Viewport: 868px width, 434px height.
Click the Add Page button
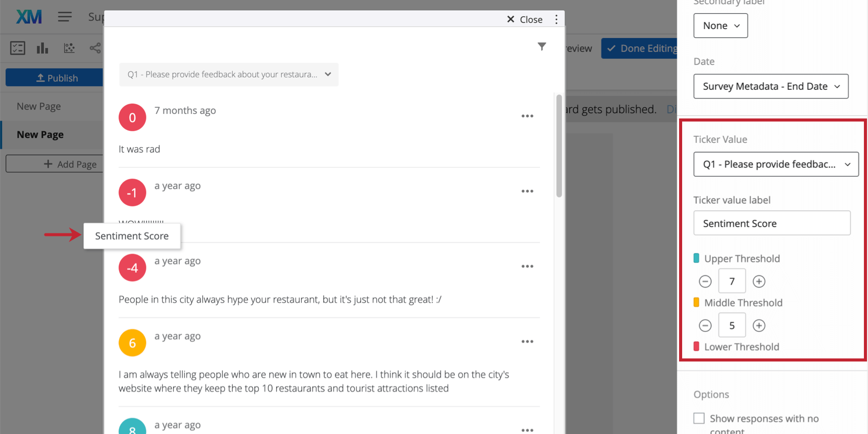click(55, 164)
